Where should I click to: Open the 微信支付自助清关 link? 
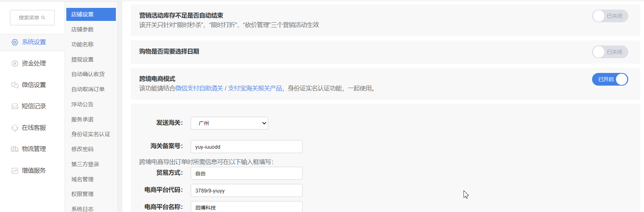(x=199, y=88)
